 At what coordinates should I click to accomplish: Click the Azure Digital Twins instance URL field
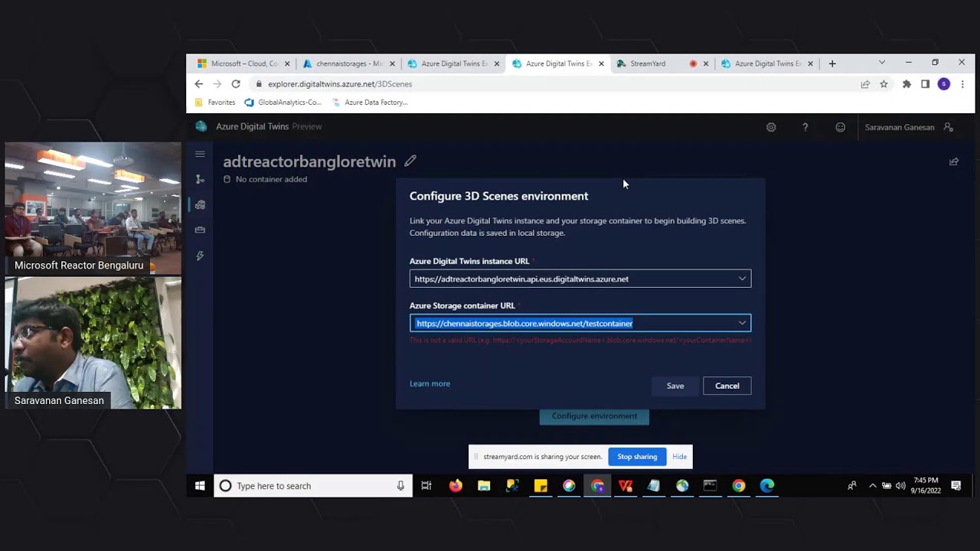point(580,279)
